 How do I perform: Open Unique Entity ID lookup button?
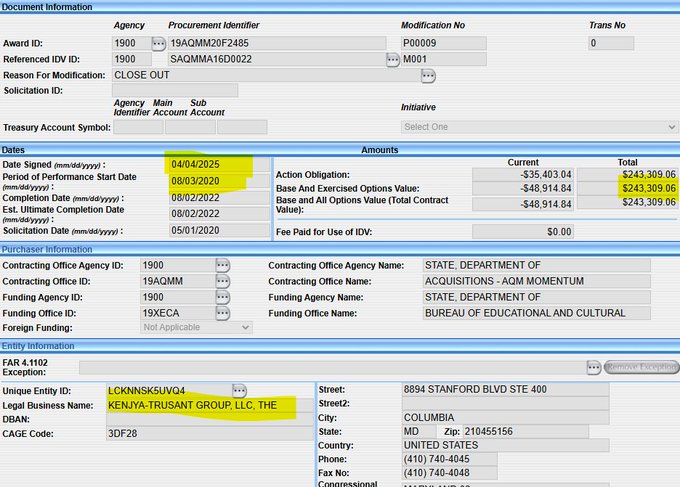pos(239,390)
